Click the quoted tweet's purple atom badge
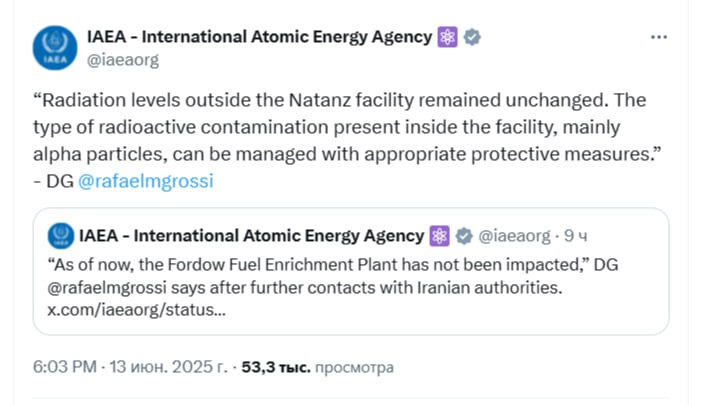This screenshot has width=705, height=405. pyautogui.click(x=439, y=236)
